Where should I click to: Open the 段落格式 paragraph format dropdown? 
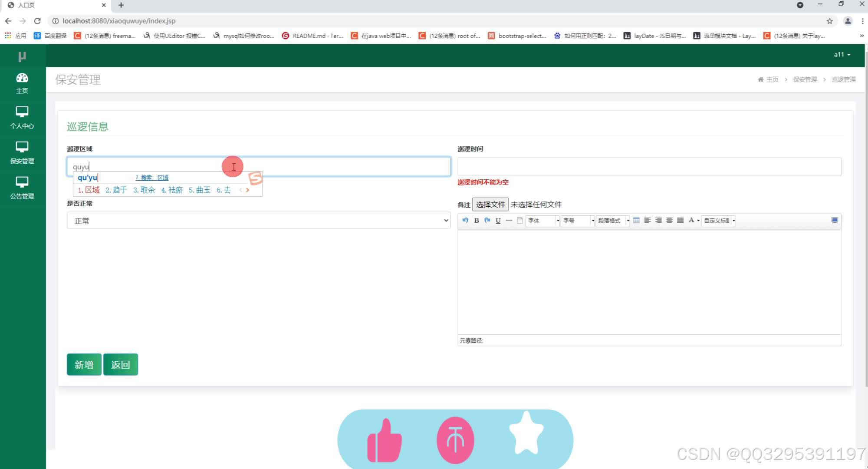point(612,221)
